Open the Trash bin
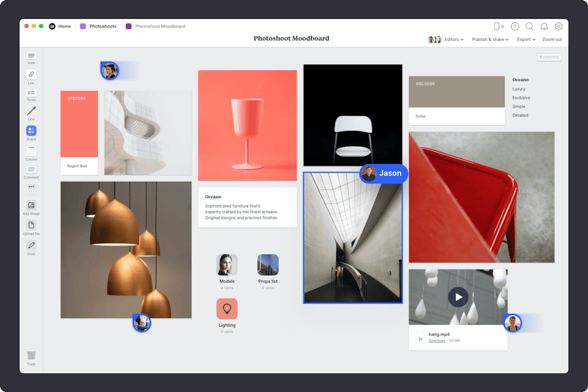Screen dimensions: 588x392 pos(31,356)
